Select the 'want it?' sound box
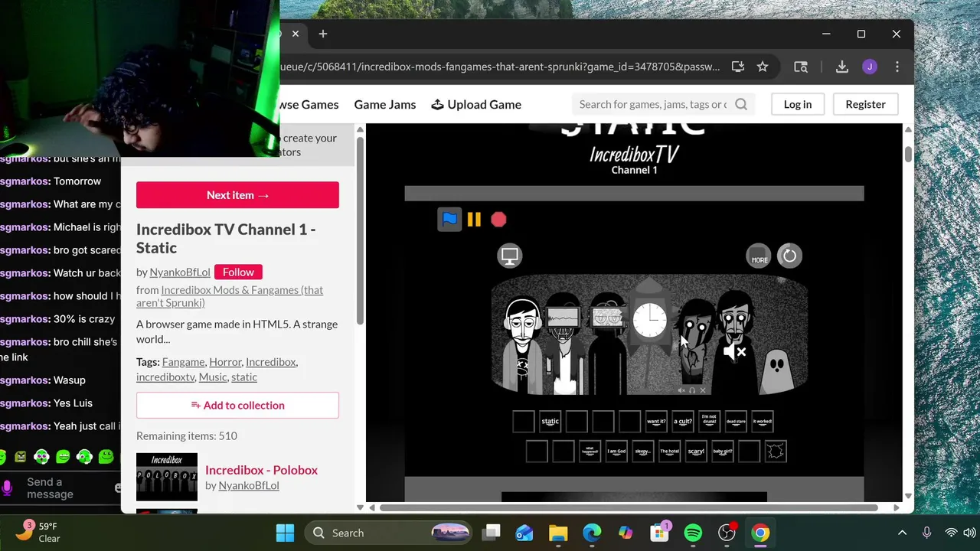This screenshot has width=980, height=551. (656, 422)
